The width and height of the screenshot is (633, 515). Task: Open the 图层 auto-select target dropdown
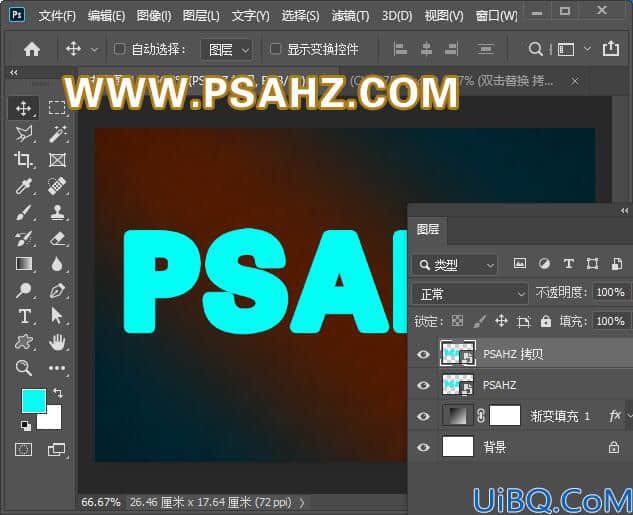click(226, 50)
